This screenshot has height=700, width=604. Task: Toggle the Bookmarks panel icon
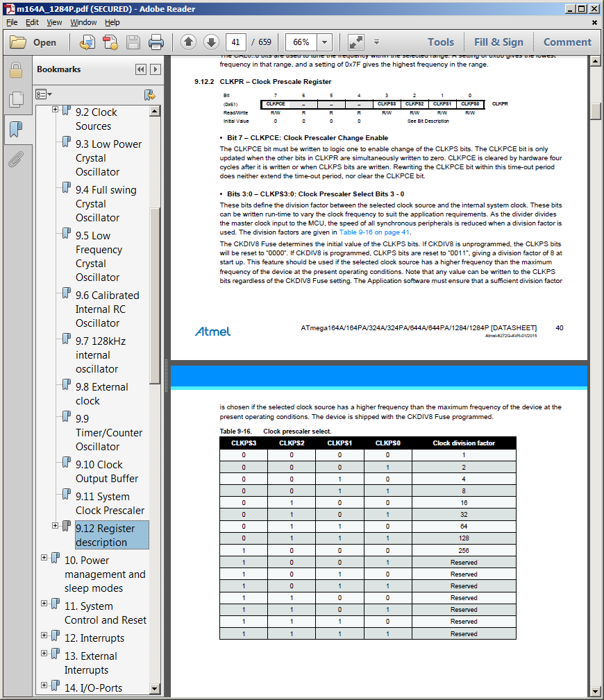coord(16,130)
